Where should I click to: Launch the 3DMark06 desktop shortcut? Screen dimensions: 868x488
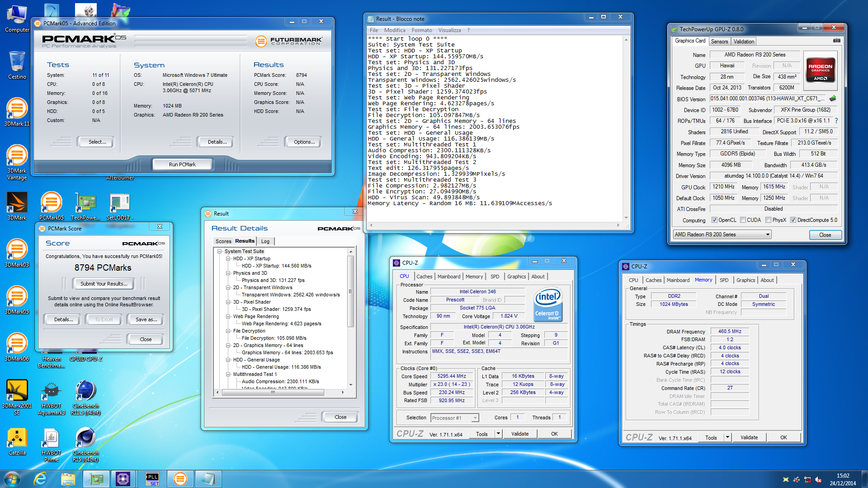coord(17,347)
